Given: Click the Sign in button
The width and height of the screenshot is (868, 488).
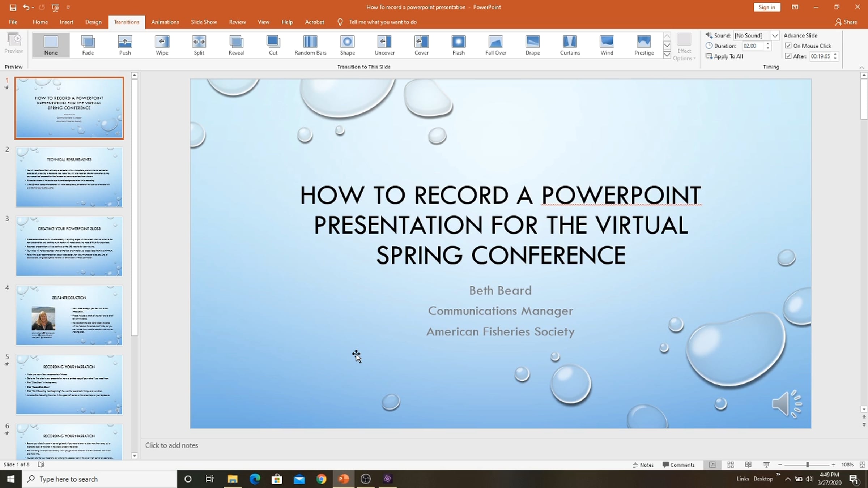Looking at the screenshot, I should 767,7.
